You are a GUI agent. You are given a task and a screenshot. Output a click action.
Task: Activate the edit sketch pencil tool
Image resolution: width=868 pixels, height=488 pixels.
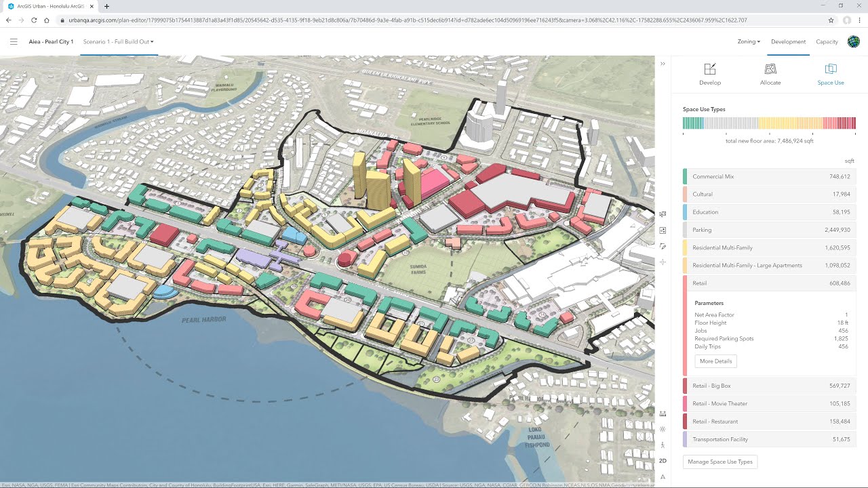coord(663,245)
